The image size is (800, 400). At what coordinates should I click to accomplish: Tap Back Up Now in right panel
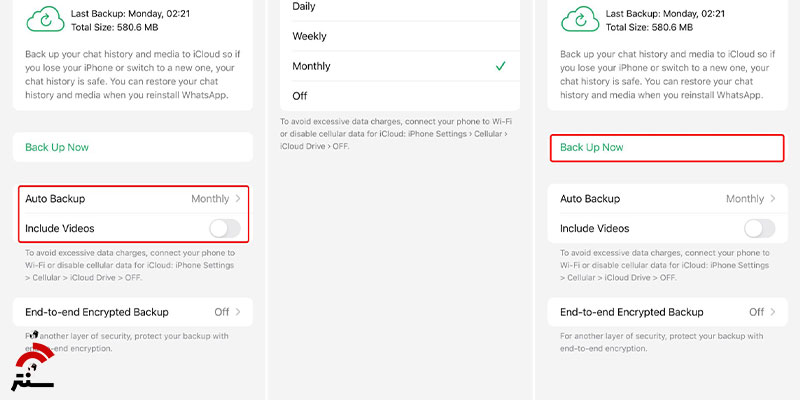click(x=667, y=147)
